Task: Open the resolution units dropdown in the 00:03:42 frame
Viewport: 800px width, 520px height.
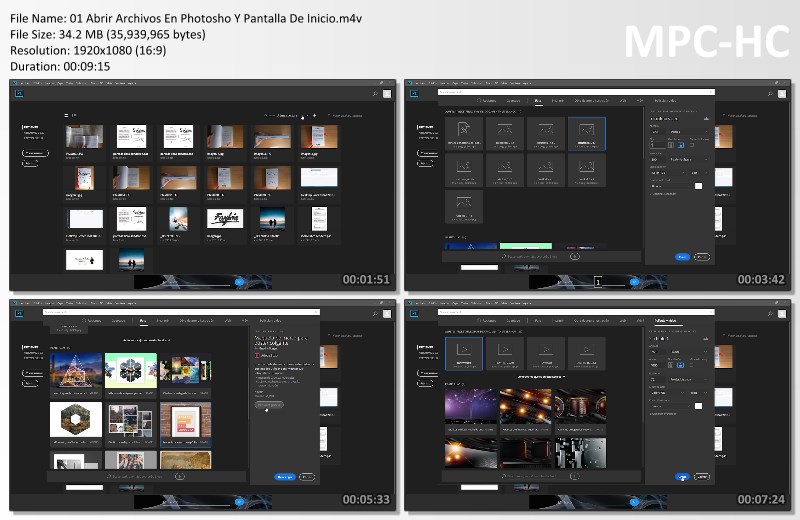Action: [x=688, y=159]
